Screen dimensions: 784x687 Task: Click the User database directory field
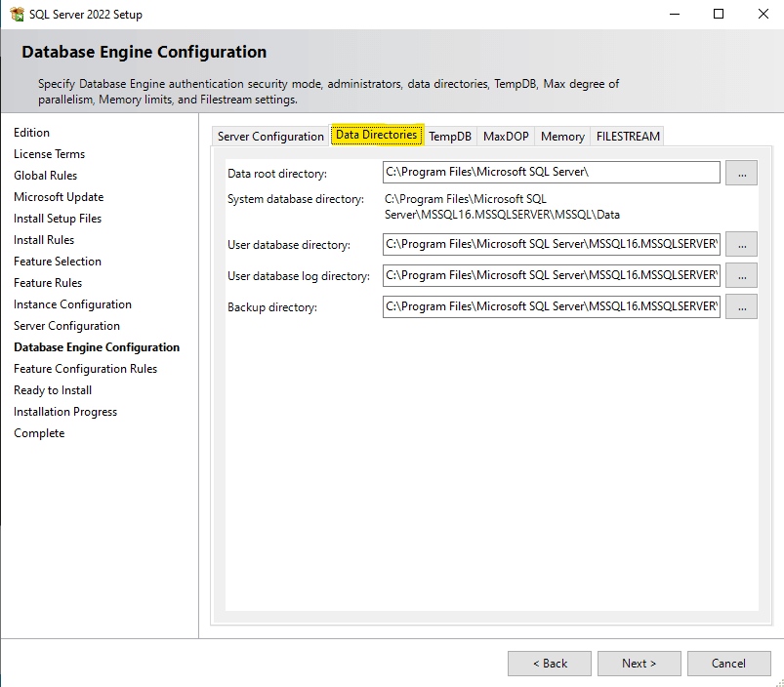click(552, 244)
